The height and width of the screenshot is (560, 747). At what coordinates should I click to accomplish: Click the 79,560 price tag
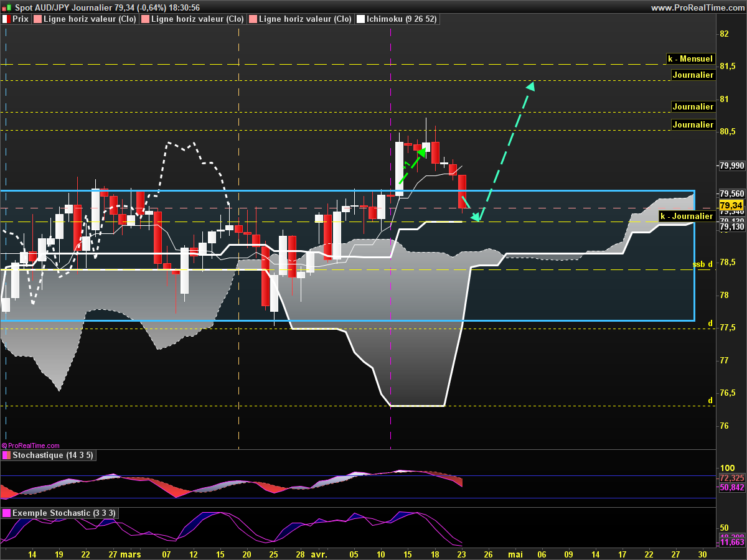pos(731,193)
